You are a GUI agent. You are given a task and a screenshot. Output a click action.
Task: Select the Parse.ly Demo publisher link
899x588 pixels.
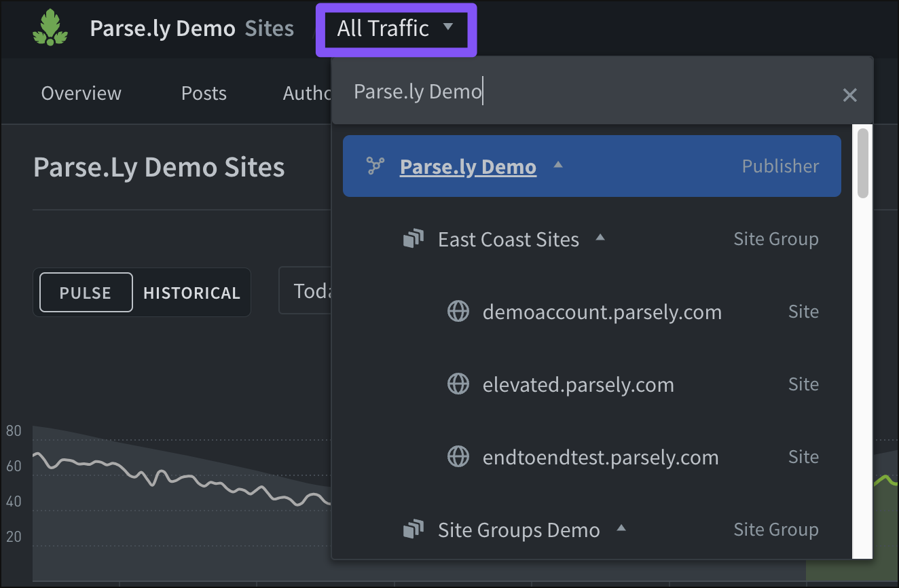tap(468, 166)
